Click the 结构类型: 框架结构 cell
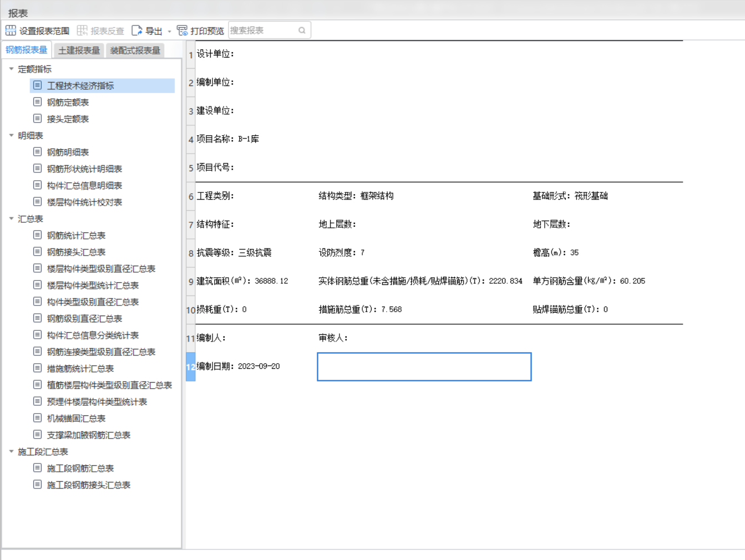This screenshot has width=745, height=560. pos(356,196)
